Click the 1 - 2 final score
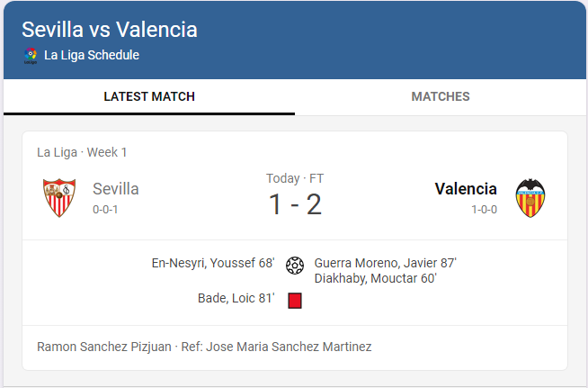The width and height of the screenshot is (588, 388). [295, 204]
